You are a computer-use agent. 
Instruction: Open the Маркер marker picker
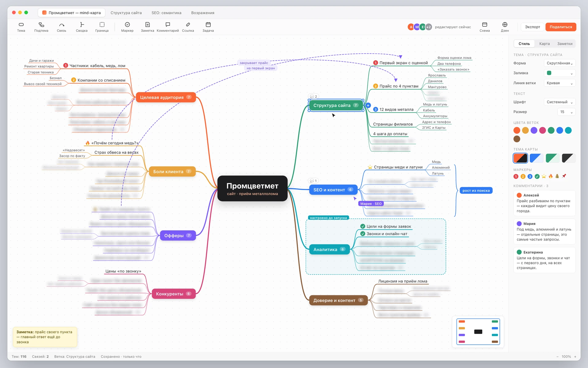127,27
